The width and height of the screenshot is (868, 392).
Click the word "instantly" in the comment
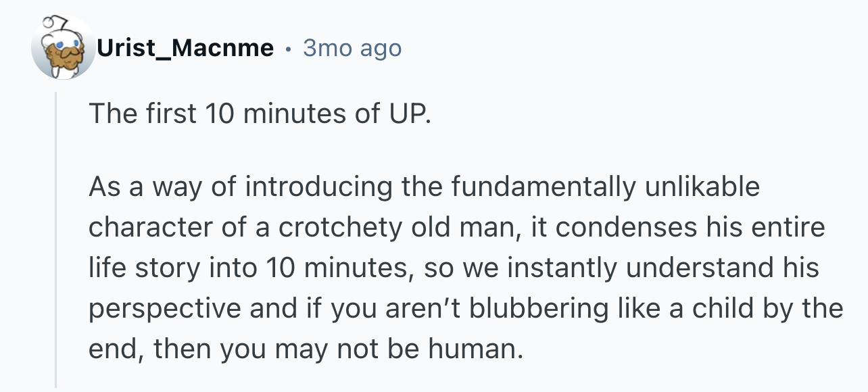tap(562, 268)
